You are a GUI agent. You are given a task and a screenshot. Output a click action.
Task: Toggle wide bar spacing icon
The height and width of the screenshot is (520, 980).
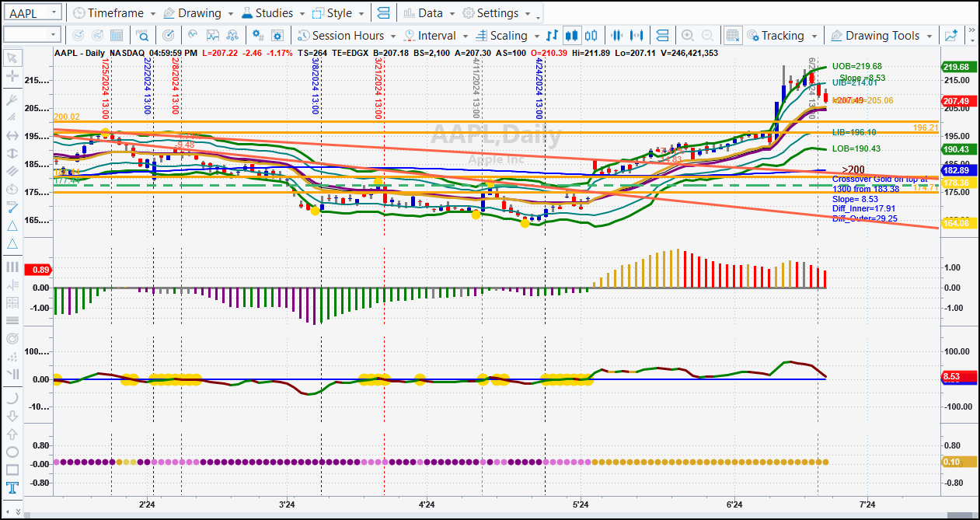click(x=637, y=35)
